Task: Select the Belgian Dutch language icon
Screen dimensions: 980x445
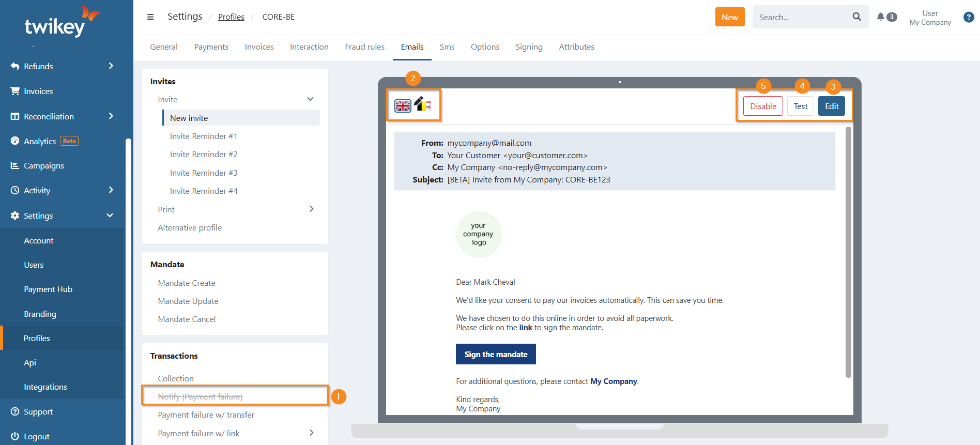Action: [423, 104]
